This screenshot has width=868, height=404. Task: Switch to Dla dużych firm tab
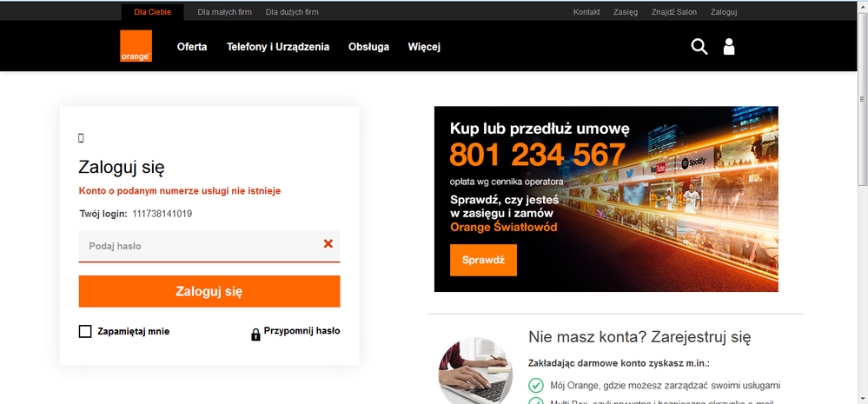click(292, 12)
